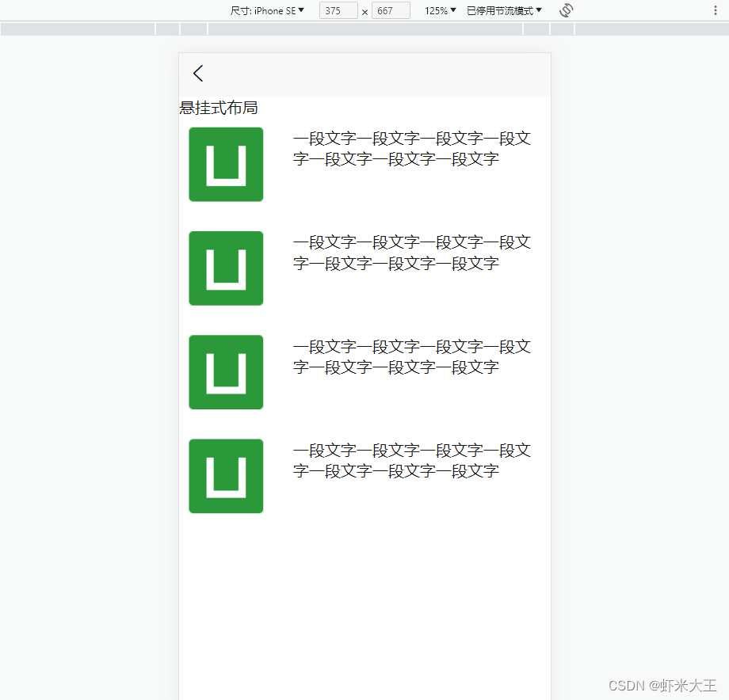Click the height field showing 667

(x=391, y=10)
